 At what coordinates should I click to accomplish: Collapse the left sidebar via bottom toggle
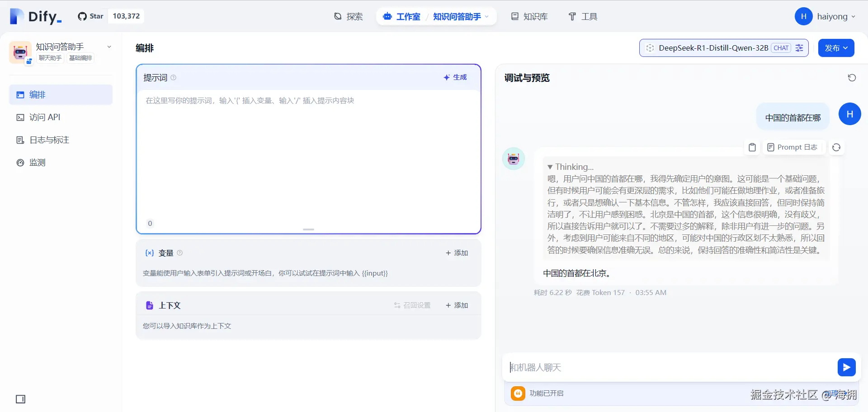[x=20, y=399]
